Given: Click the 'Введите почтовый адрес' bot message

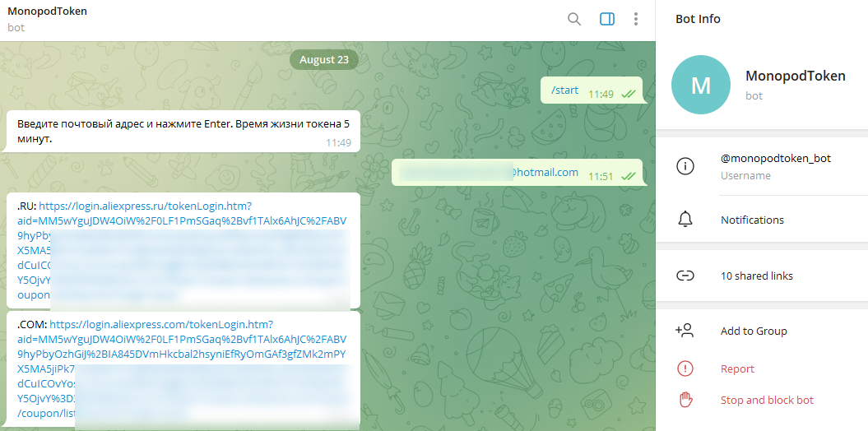Looking at the screenshot, I should pyautogui.click(x=182, y=131).
